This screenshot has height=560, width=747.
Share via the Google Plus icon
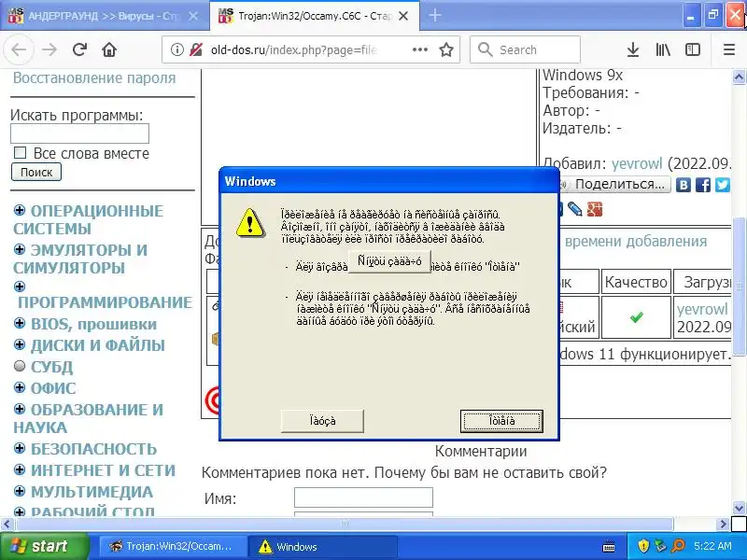[x=595, y=209]
